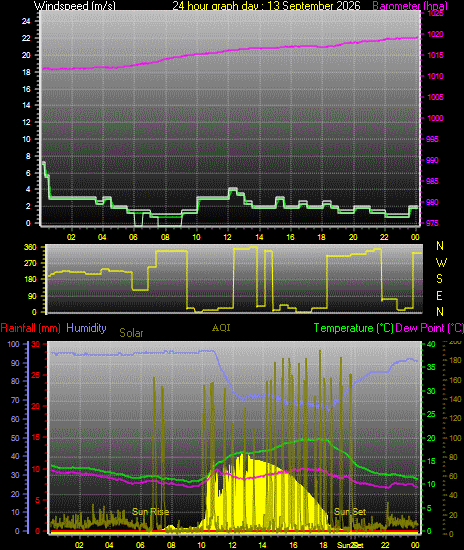The height and width of the screenshot is (550, 464).
Task: Click the 10 hour label under windspeed graph
Action: click(x=196, y=237)
